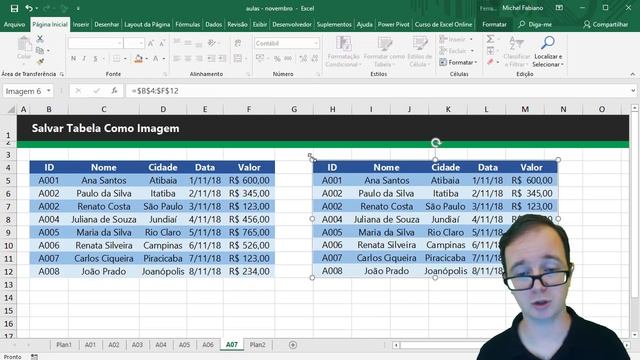Screen dimensions: 640x360
Task: Open the font name dropdown
Action: click(x=120, y=43)
